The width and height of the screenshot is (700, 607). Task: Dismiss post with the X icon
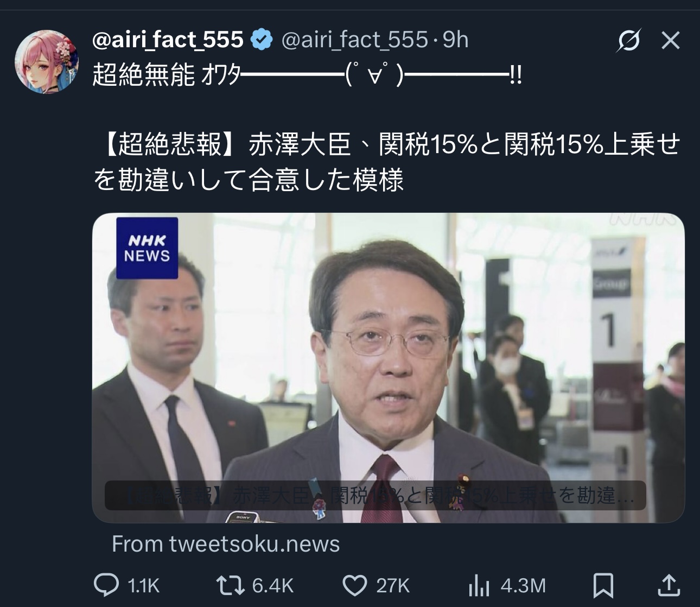pos(671,40)
